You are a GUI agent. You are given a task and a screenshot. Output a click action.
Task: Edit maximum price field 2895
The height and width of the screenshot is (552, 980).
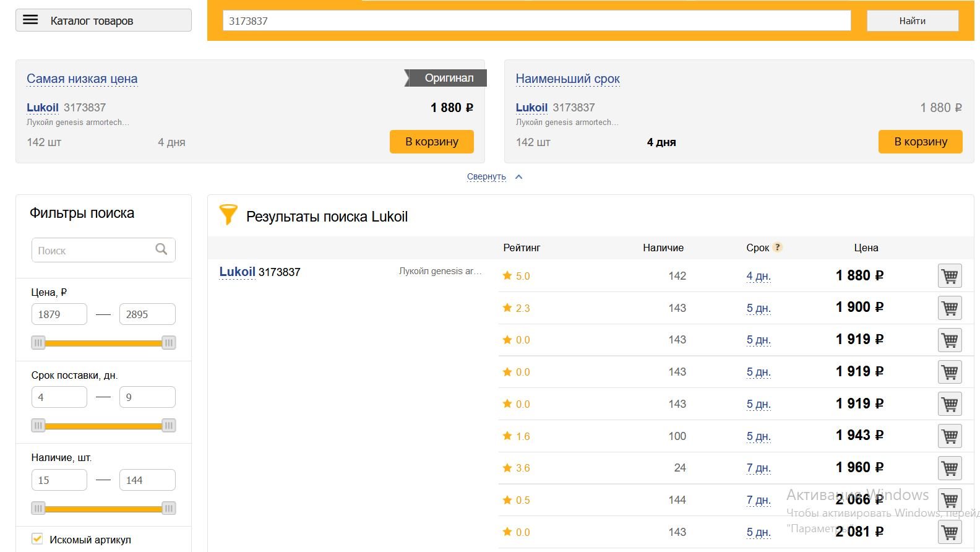(x=147, y=314)
